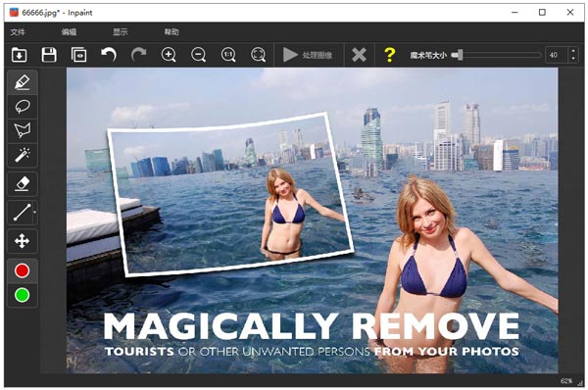Image resolution: width=588 pixels, height=390 pixels.
Task: Select the Eraser tool
Action: click(x=23, y=184)
